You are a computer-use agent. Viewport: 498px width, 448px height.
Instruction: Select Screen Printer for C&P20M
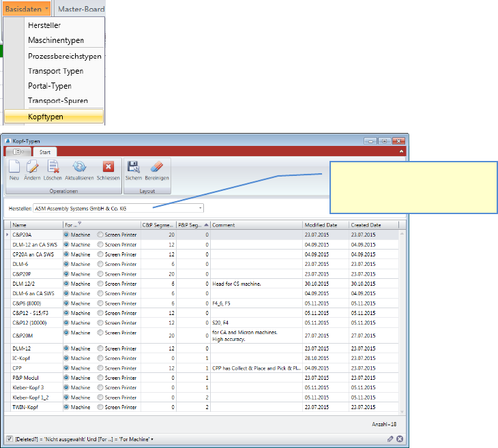click(x=100, y=333)
